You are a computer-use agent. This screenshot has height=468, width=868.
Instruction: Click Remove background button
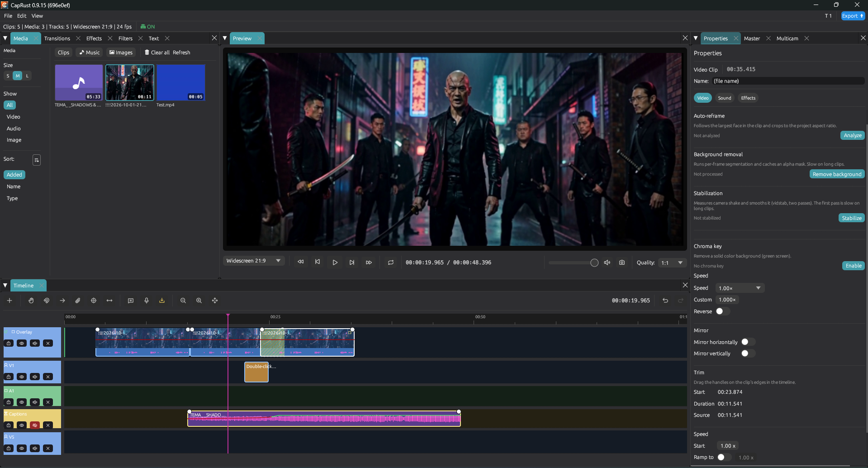(837, 174)
